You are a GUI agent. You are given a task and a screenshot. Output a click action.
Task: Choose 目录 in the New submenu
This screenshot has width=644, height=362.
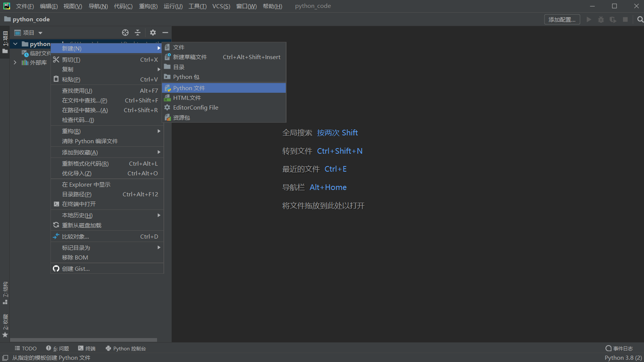(224, 67)
